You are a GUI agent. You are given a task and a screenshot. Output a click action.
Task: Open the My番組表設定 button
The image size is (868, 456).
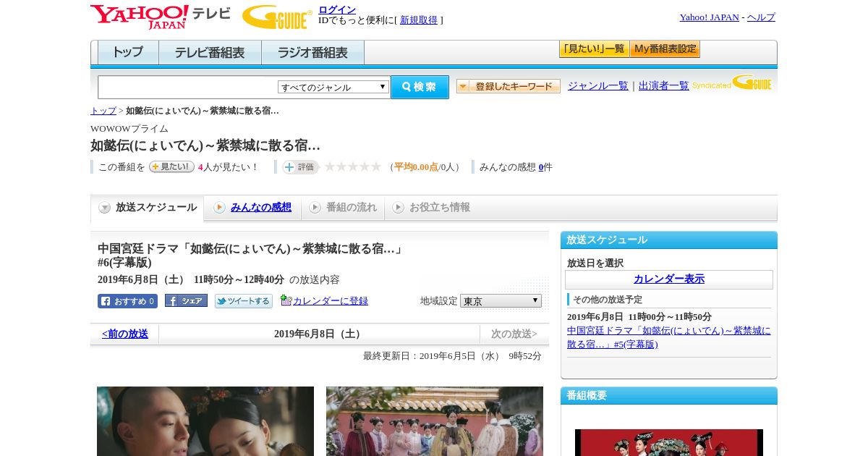(x=665, y=49)
